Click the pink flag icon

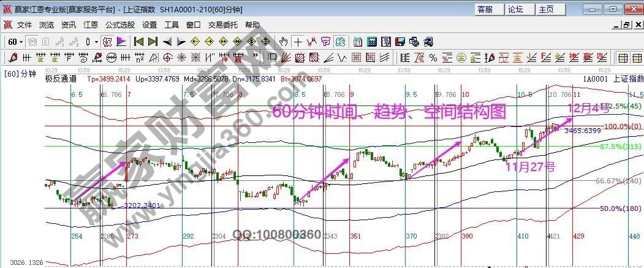tap(121, 42)
